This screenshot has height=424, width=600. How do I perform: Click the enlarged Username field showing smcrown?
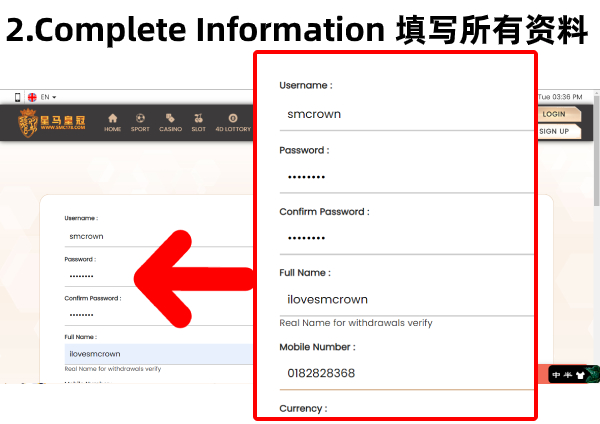[x=405, y=114]
